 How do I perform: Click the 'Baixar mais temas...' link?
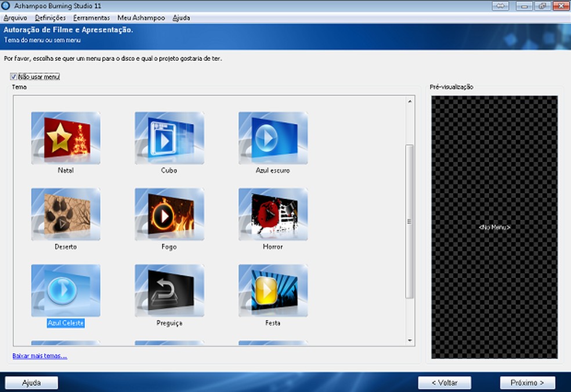[x=39, y=355]
